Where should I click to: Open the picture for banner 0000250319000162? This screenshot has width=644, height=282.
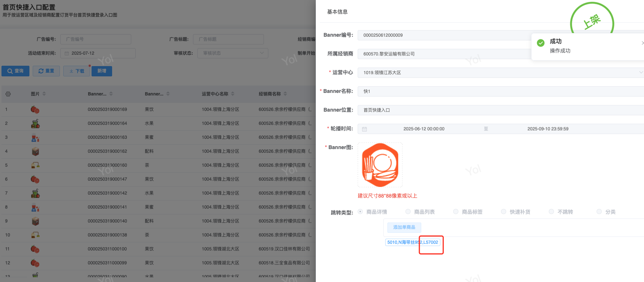tap(35, 151)
